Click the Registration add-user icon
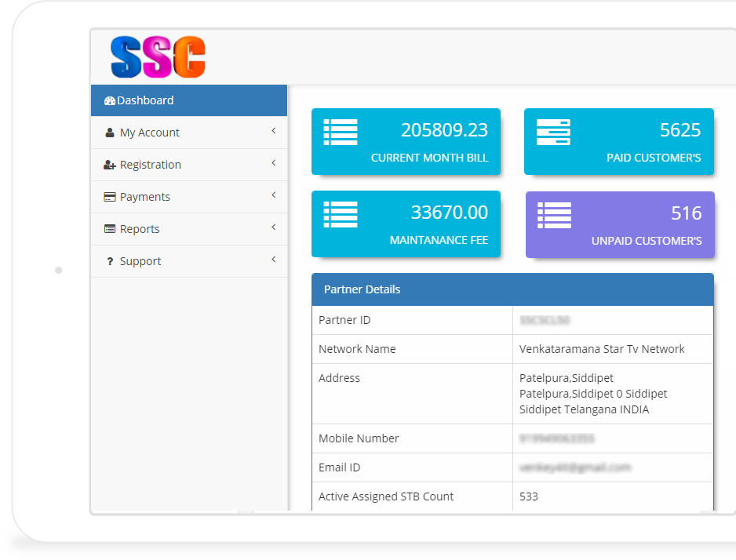This screenshot has width=736, height=560. [x=110, y=165]
